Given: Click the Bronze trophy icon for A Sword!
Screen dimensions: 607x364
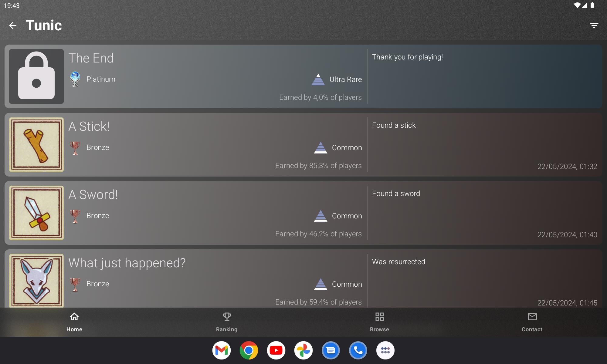Looking at the screenshot, I should point(75,216).
